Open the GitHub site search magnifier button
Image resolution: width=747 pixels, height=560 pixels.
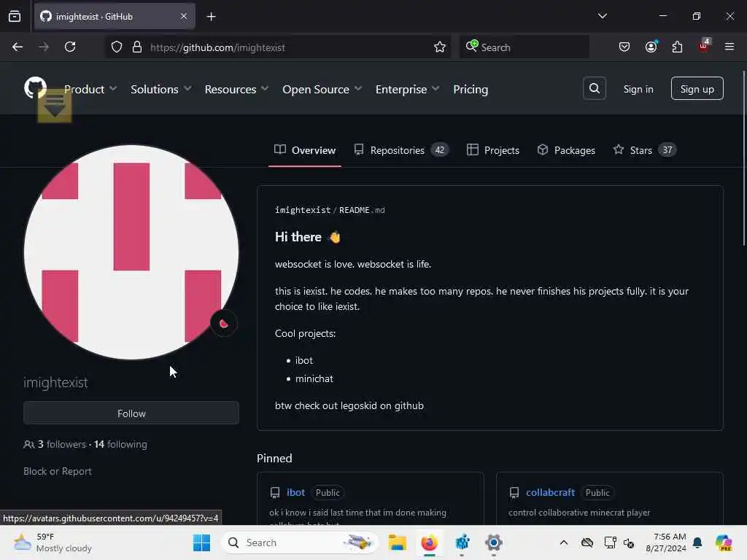(594, 88)
